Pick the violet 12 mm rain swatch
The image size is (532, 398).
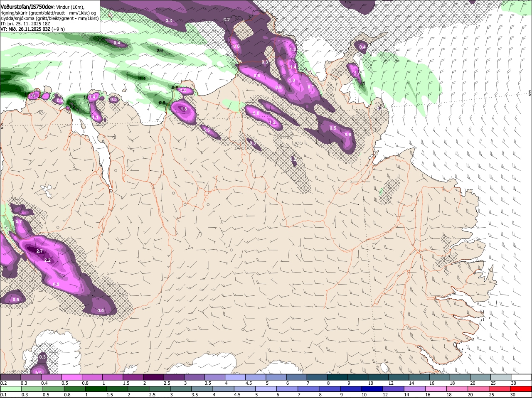point(393,389)
